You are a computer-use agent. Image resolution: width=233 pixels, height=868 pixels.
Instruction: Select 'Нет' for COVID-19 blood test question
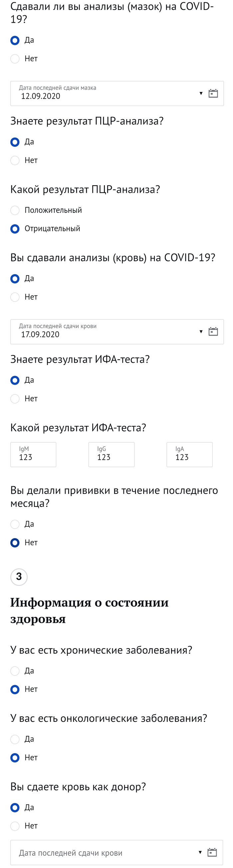coord(15,297)
